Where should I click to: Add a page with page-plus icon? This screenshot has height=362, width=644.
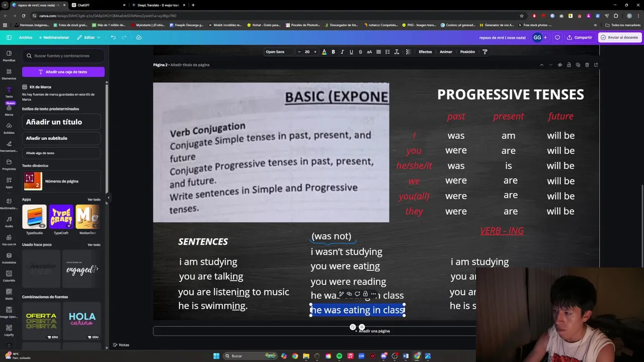(596, 65)
